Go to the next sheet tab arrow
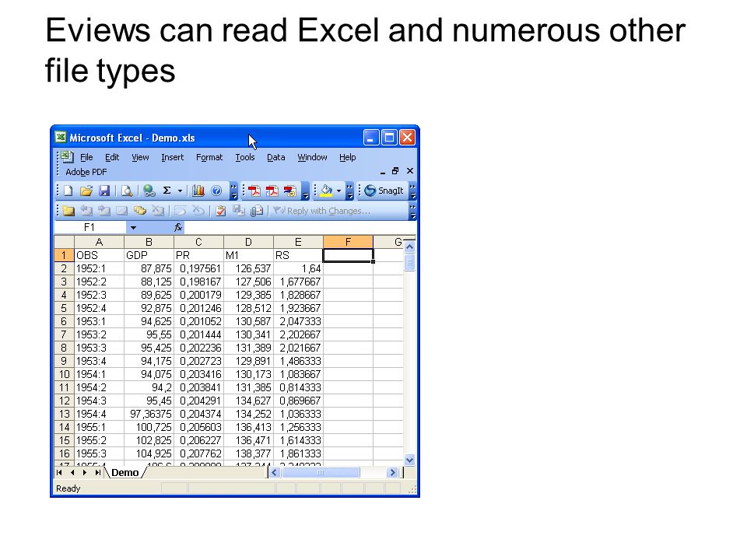747x560 pixels. coord(84,472)
